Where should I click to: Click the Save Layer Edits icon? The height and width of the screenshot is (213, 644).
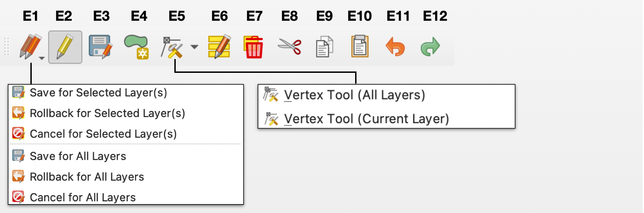[x=100, y=47]
